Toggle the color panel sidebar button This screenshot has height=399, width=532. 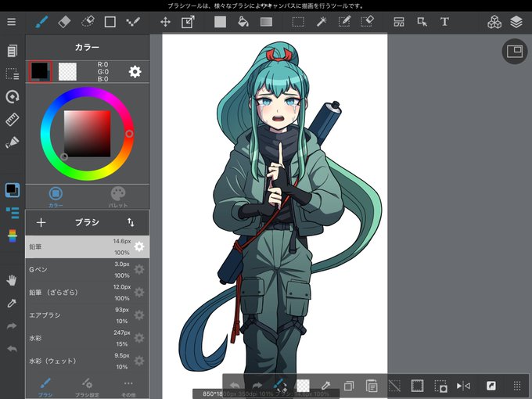point(13,190)
